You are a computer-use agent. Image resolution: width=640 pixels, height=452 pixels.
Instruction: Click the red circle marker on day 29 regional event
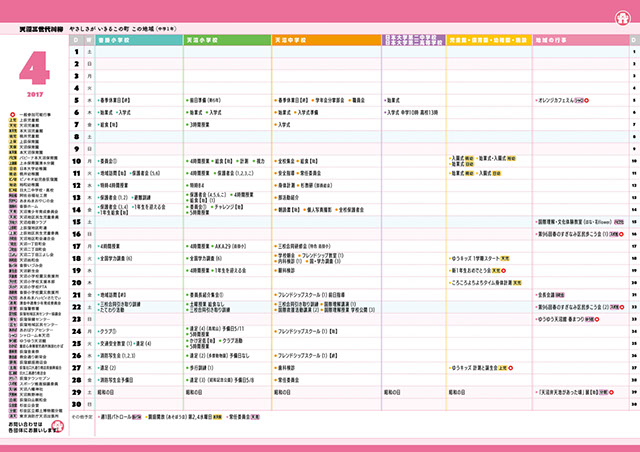611,392
